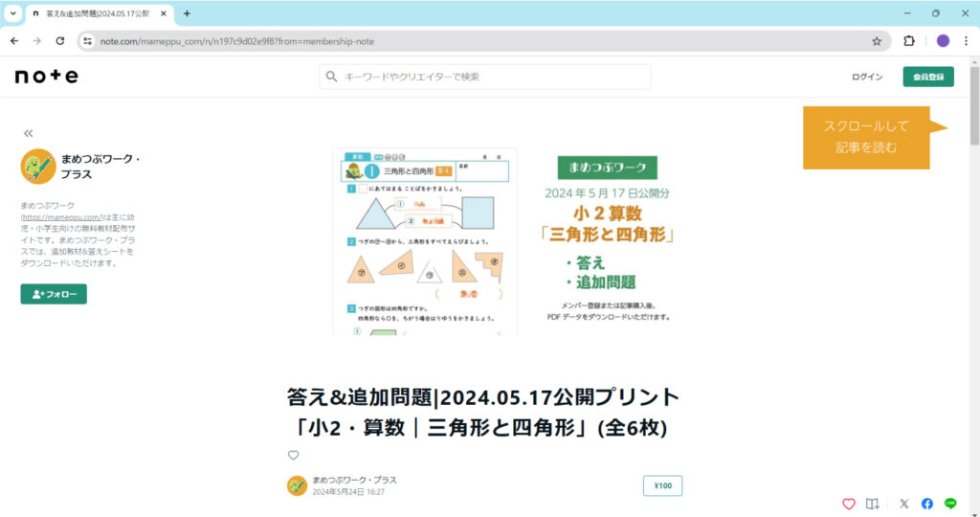
Task: Open the article header thumbnail image
Action: pos(505,240)
